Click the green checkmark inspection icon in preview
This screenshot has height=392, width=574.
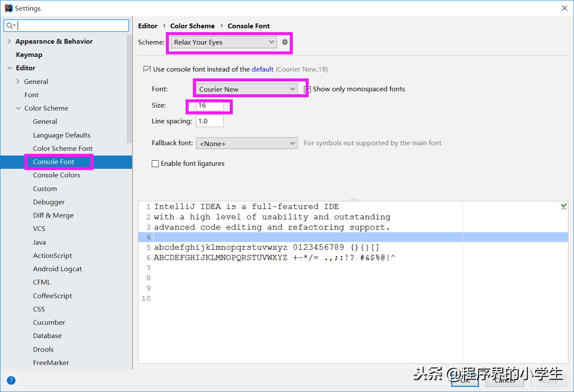point(564,206)
